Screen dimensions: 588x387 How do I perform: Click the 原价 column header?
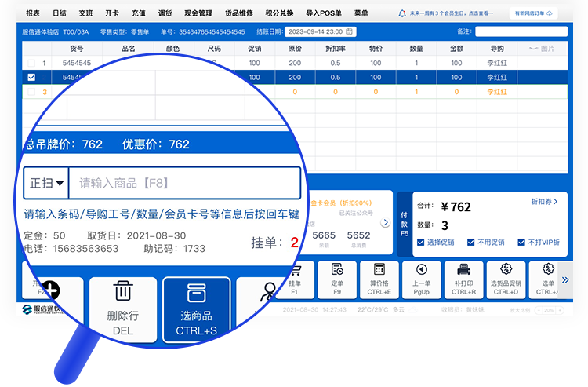(x=295, y=49)
